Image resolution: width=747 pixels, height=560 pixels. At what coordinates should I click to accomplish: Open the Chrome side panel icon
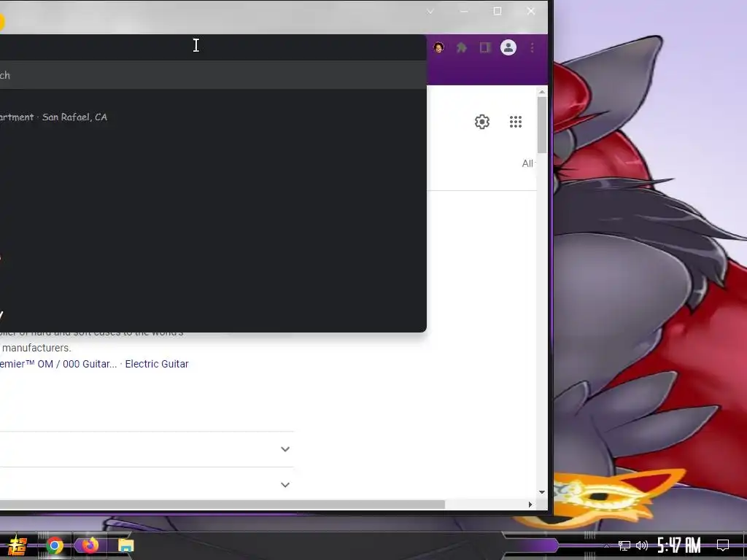pos(485,47)
